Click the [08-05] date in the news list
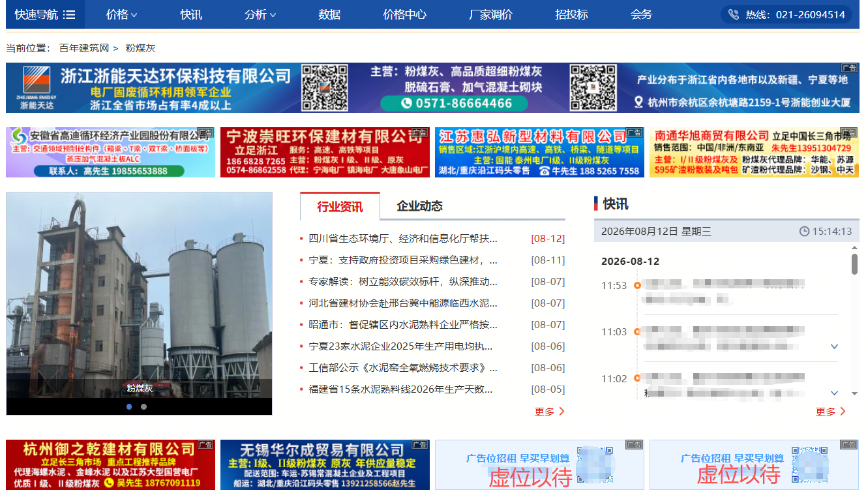This screenshot has height=501, width=868. (x=548, y=389)
